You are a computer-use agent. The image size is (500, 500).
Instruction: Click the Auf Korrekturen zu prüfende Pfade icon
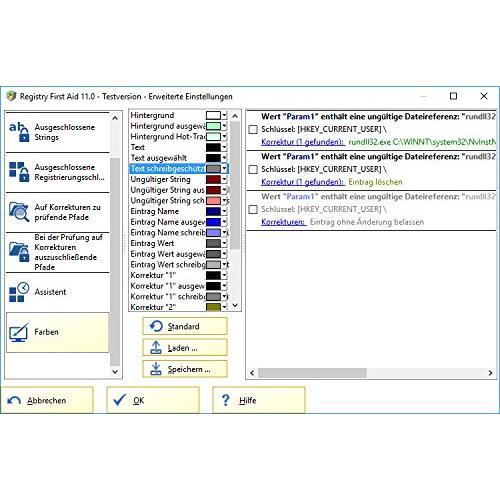click(19, 212)
